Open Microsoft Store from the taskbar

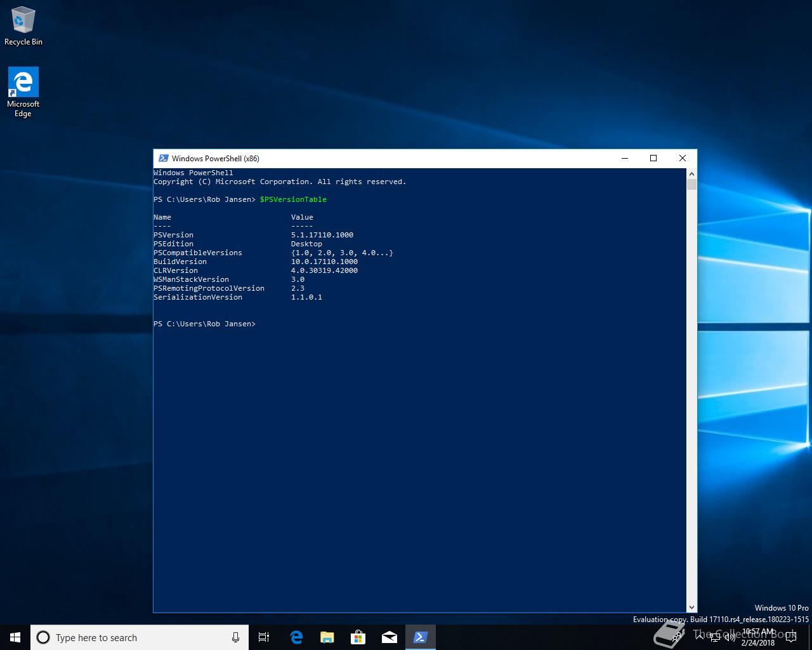[358, 637]
